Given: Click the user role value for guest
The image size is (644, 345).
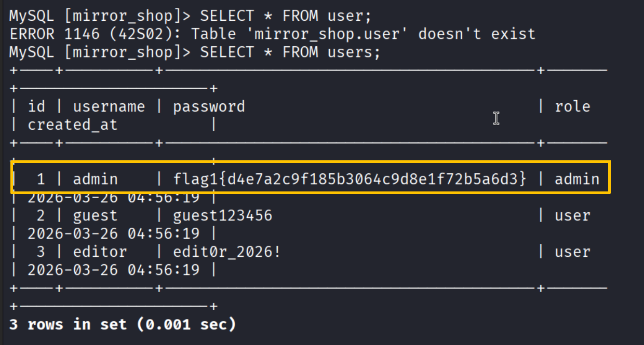Looking at the screenshot, I should click(572, 216).
